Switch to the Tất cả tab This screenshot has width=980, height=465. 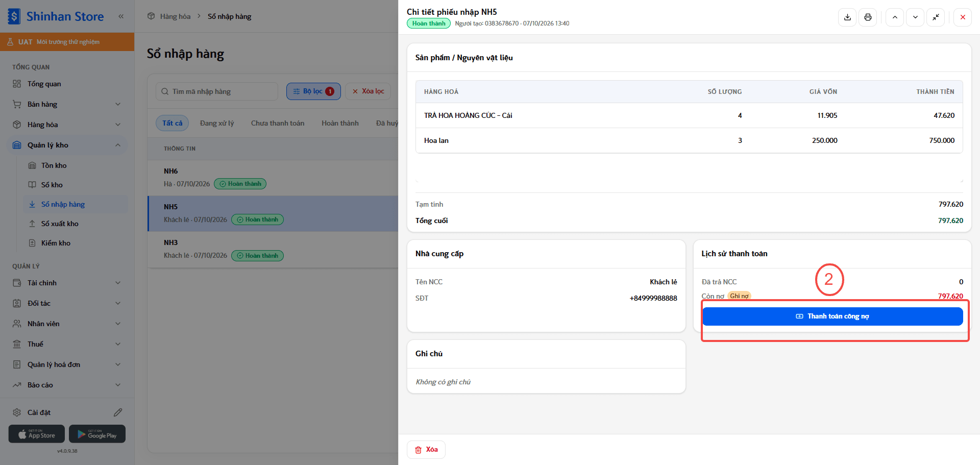[172, 123]
